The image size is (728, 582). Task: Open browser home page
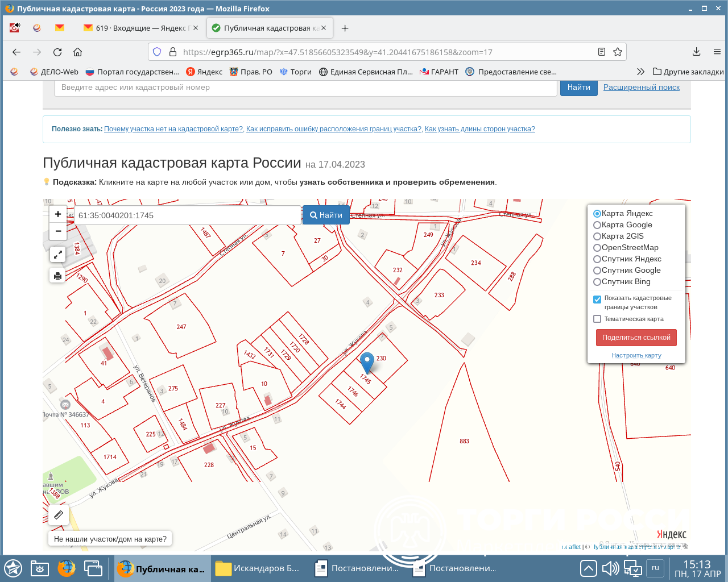coord(78,52)
